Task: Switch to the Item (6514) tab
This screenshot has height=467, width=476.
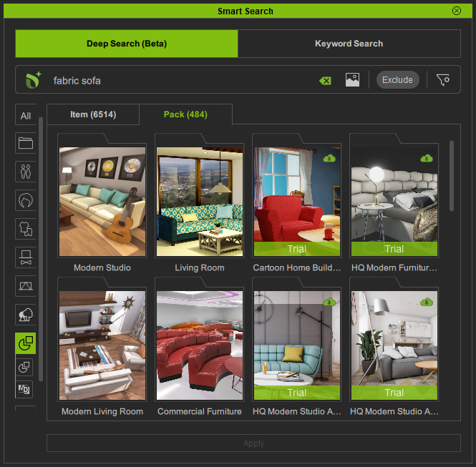Action: coord(93,114)
